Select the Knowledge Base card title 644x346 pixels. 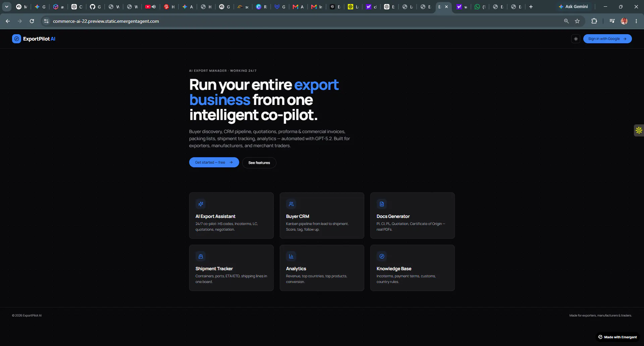coord(394,269)
